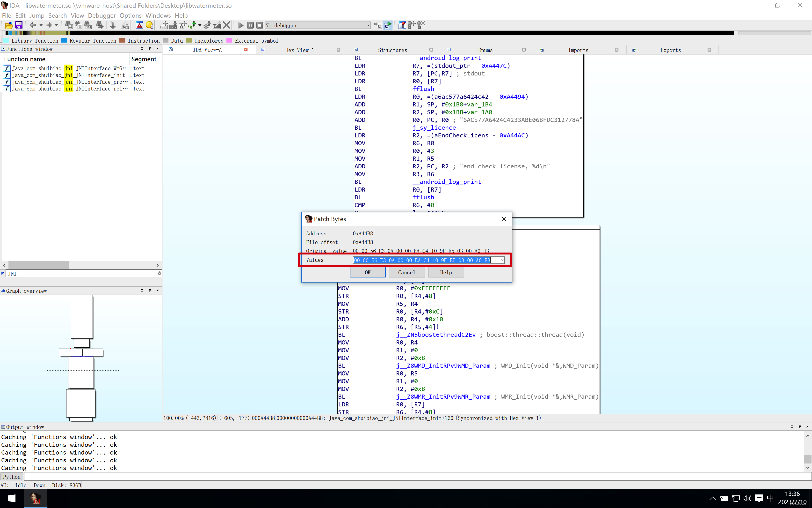
Task: Open the Search menu
Action: click(x=57, y=15)
